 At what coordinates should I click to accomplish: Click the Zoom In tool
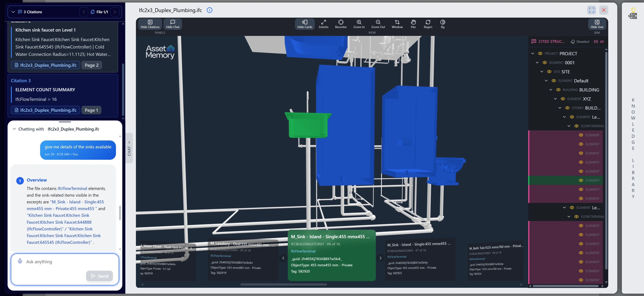click(x=359, y=24)
